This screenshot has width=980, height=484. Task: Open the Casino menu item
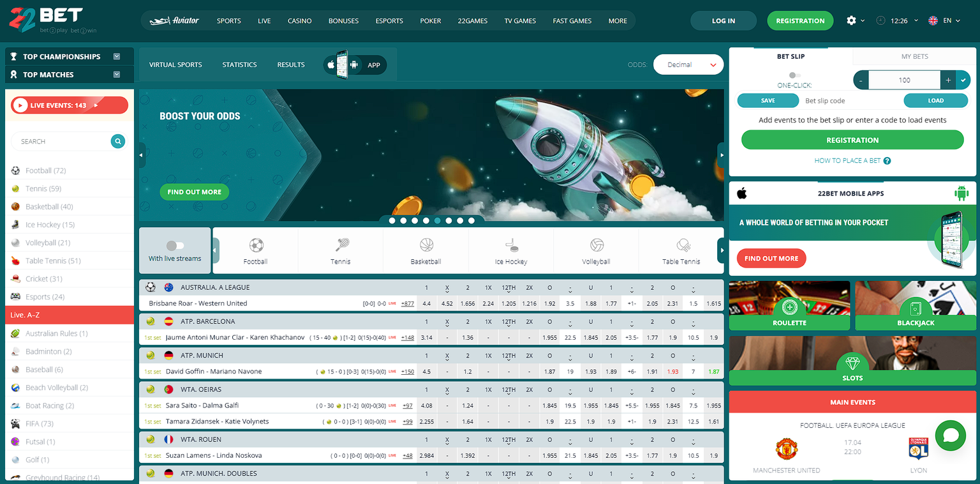[299, 20]
